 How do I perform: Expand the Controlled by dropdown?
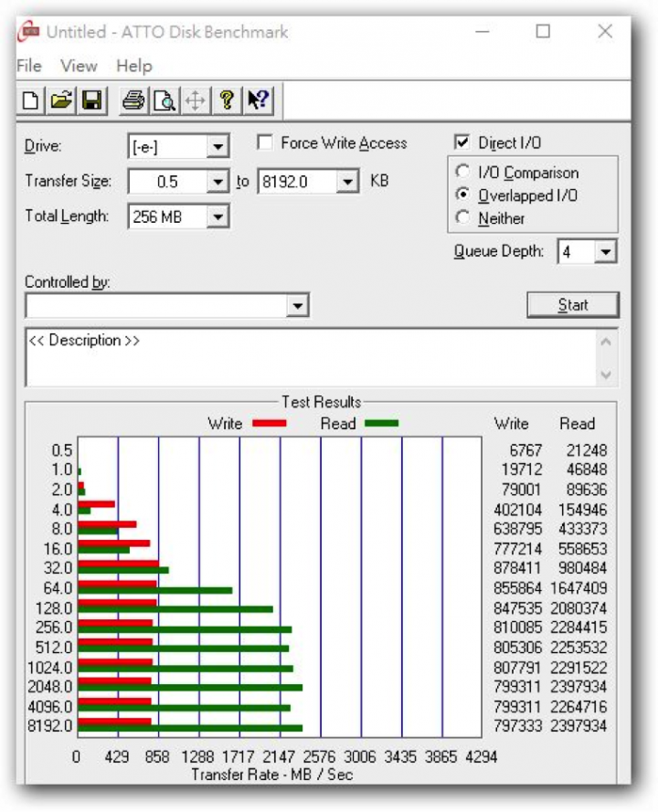point(297,306)
